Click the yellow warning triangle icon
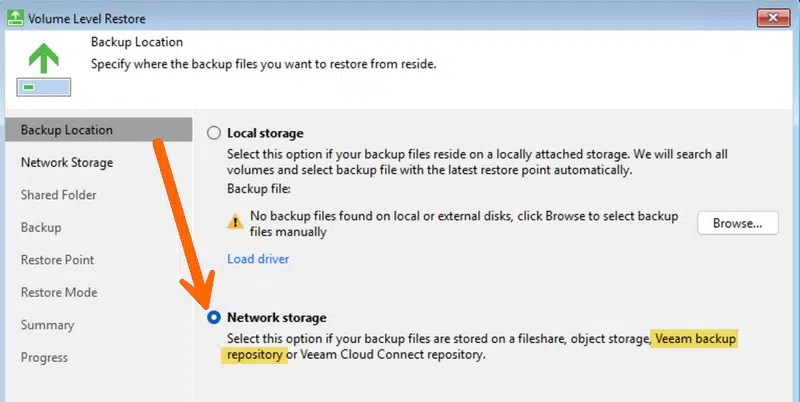This screenshot has height=402, width=800. 235,222
